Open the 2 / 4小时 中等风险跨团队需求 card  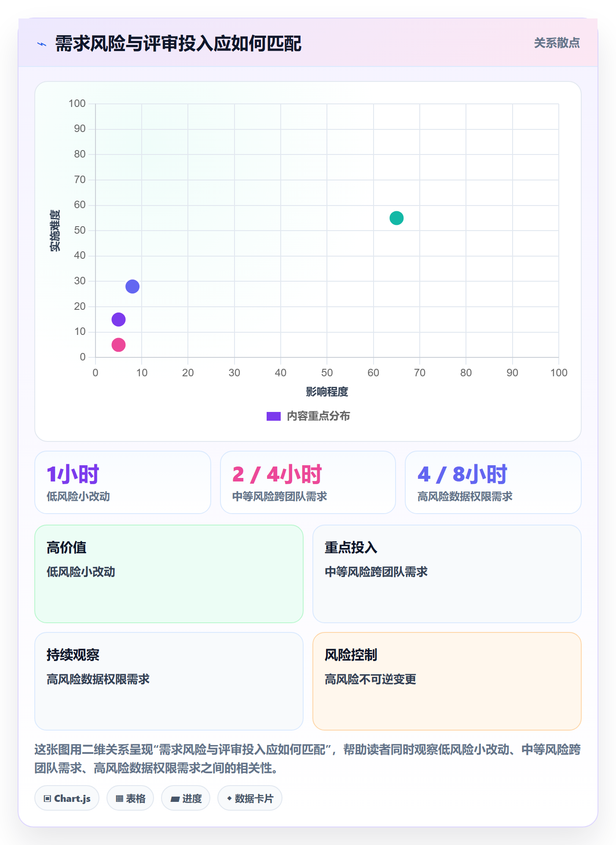pos(308,482)
